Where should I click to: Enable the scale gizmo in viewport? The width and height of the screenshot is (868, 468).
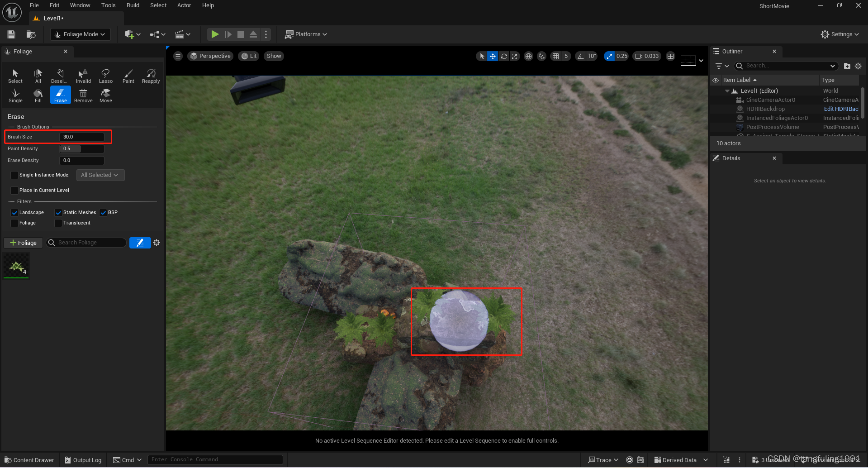tap(514, 56)
